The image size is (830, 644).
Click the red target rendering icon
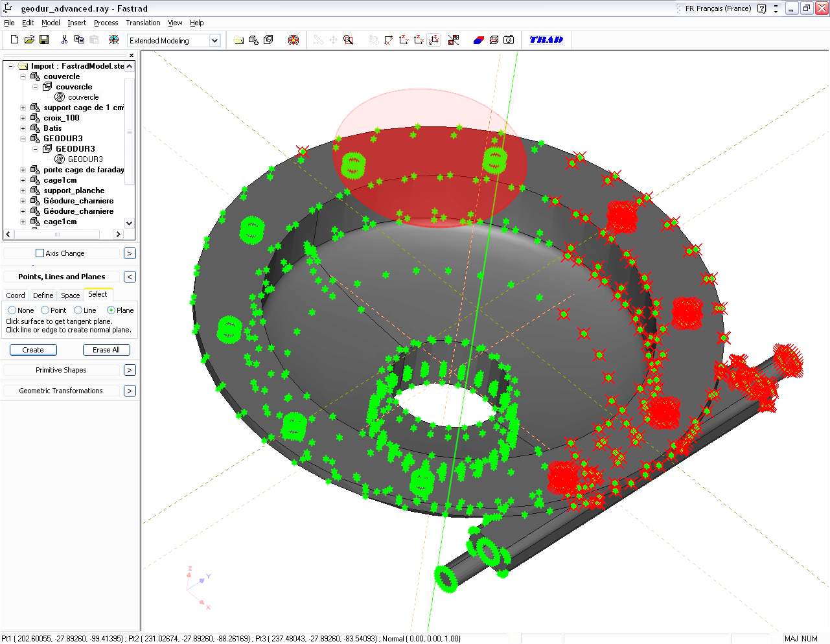click(x=294, y=40)
